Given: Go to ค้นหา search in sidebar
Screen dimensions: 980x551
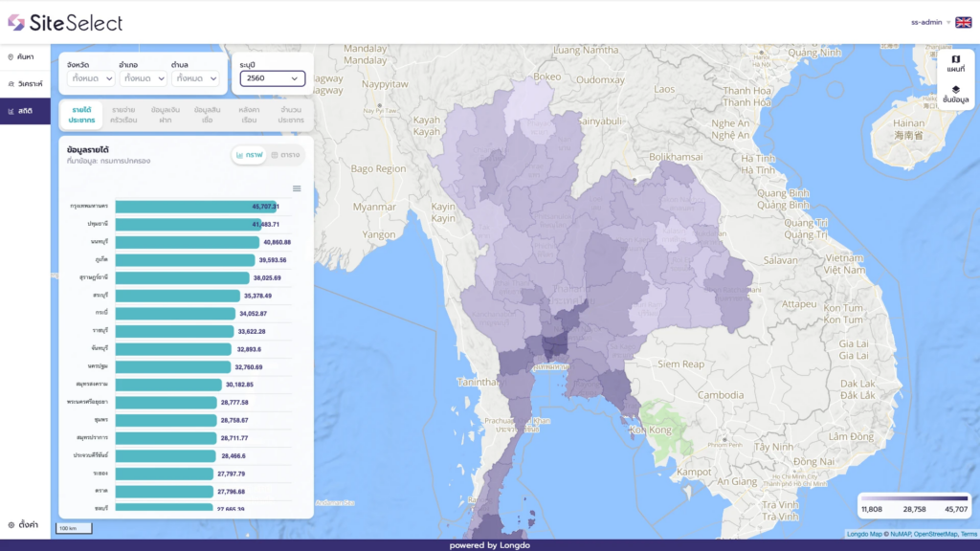Looking at the screenshot, I should pyautogui.click(x=25, y=57).
